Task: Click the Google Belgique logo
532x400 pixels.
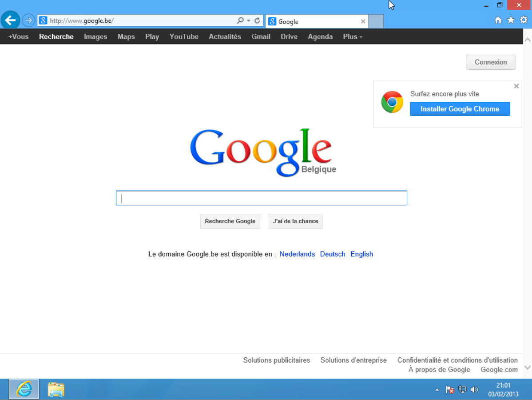Action: pyautogui.click(x=263, y=152)
